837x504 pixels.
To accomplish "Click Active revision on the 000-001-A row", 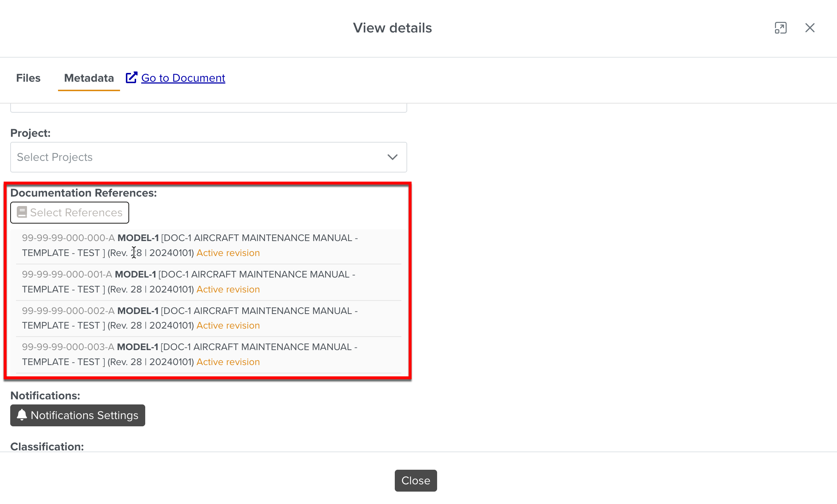I will [228, 289].
